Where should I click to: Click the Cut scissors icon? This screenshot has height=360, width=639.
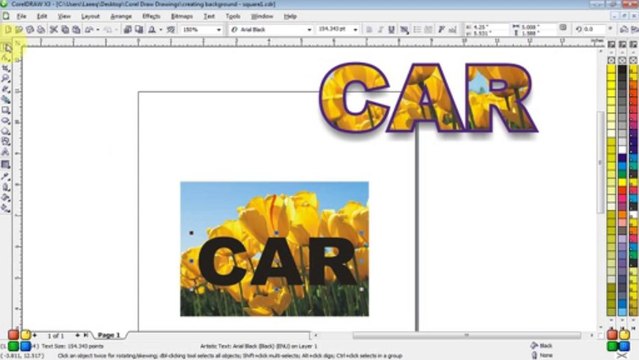pyautogui.click(x=53, y=30)
